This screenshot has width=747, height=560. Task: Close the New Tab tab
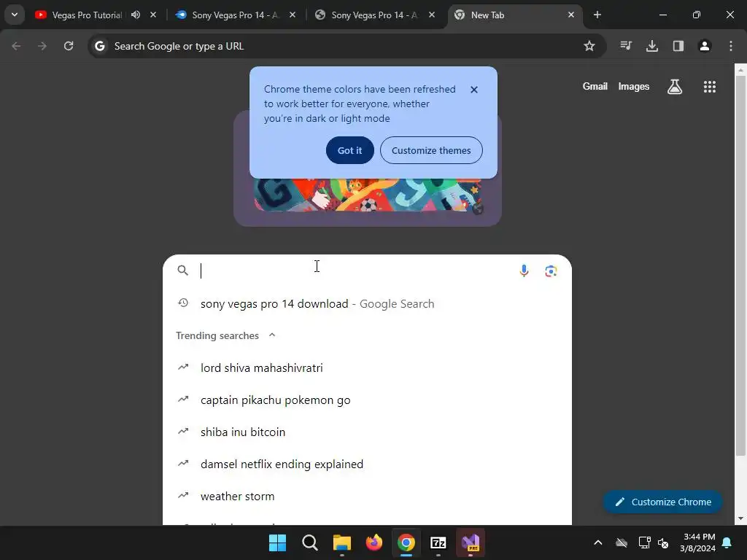click(x=571, y=15)
